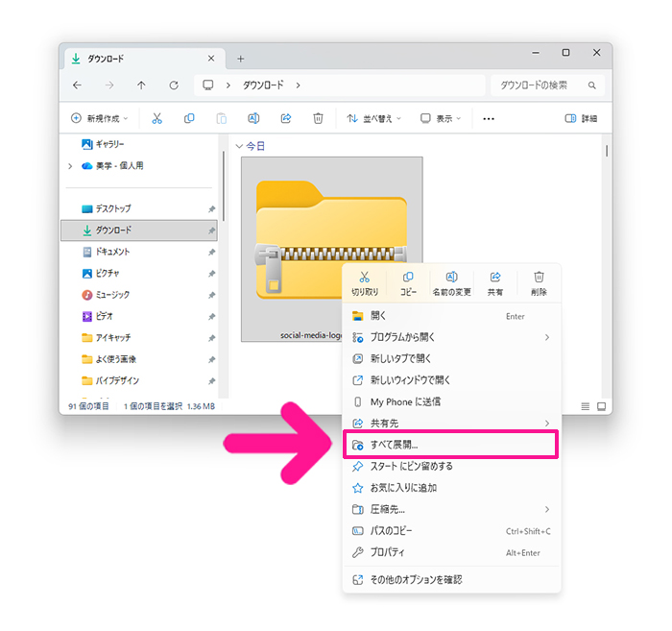Screen dimensions: 672x631
Task: Close the ダウンロード tab
Action: click(211, 59)
